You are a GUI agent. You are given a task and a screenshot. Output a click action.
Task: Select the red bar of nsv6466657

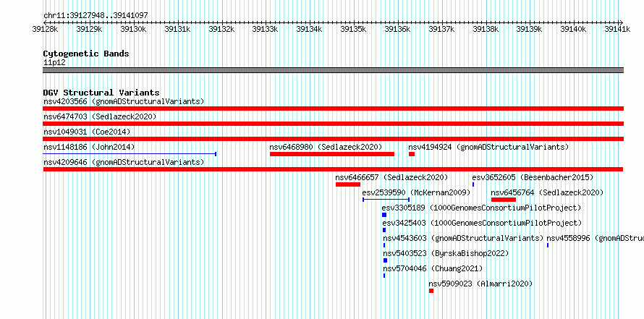[348, 184]
